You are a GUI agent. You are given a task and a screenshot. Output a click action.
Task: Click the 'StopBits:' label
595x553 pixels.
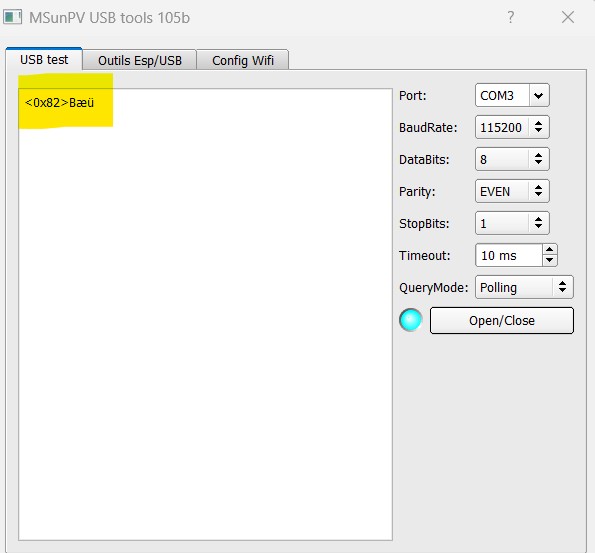point(424,224)
